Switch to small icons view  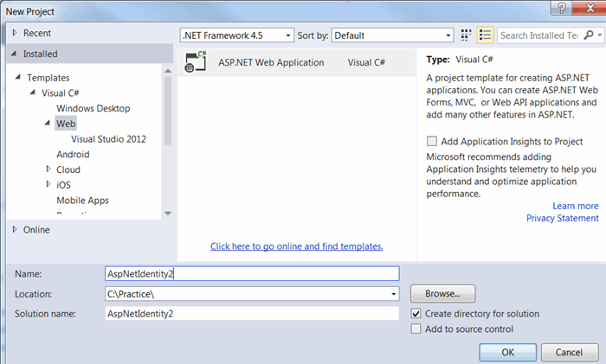[466, 35]
